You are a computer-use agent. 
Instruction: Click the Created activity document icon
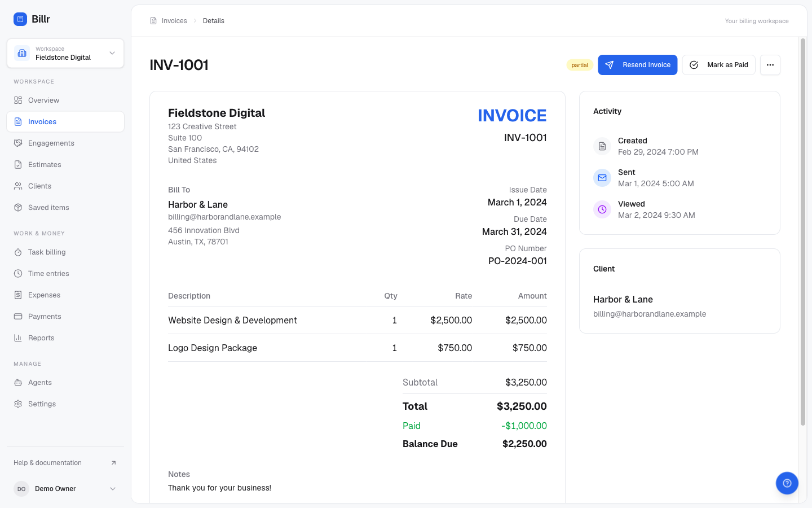(602, 146)
